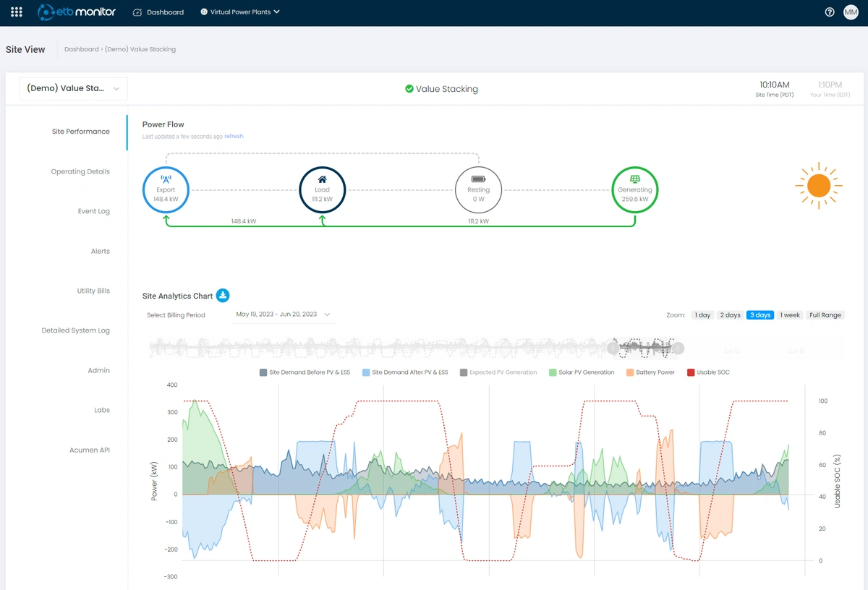Click the 148.4 kW flow label
Viewport: 868px width, 590px height.
(x=244, y=221)
